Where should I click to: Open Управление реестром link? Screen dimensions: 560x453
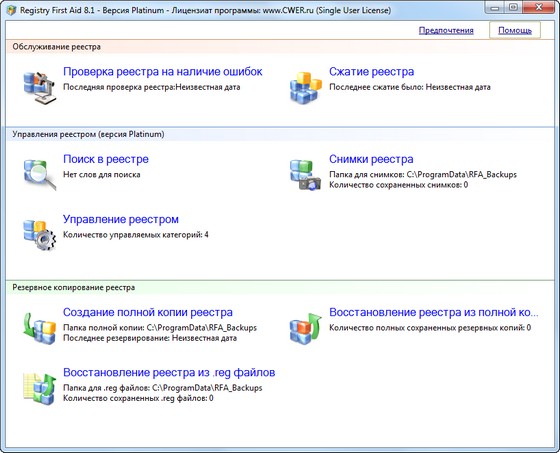[x=121, y=219]
